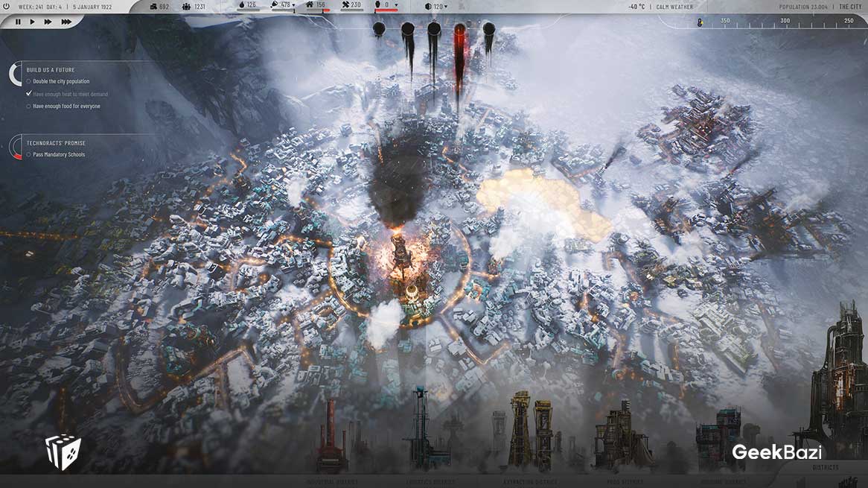Viewport: 868px width, 488px height.
Task: Click the 5 January 1922 date
Action: point(92,7)
